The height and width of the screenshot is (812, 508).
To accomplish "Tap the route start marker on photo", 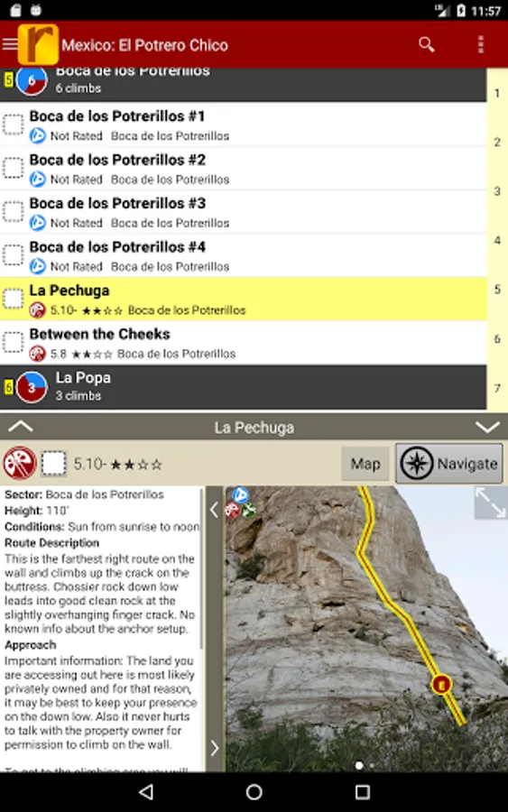I will pyautogui.click(x=441, y=685).
